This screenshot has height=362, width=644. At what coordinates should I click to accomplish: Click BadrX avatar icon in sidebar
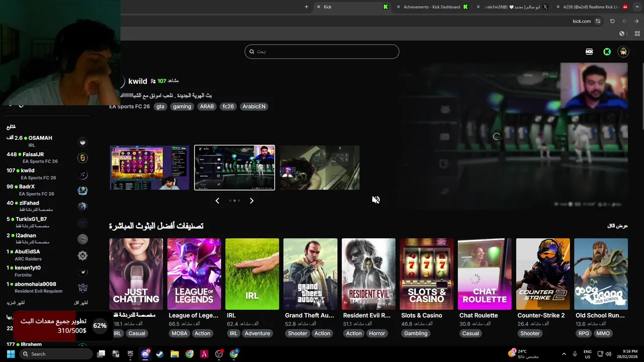point(83,191)
